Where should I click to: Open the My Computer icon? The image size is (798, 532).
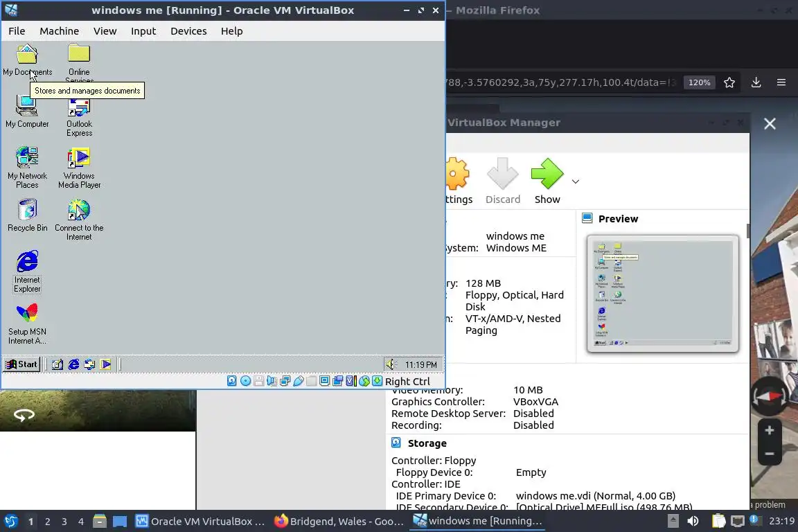27,112
